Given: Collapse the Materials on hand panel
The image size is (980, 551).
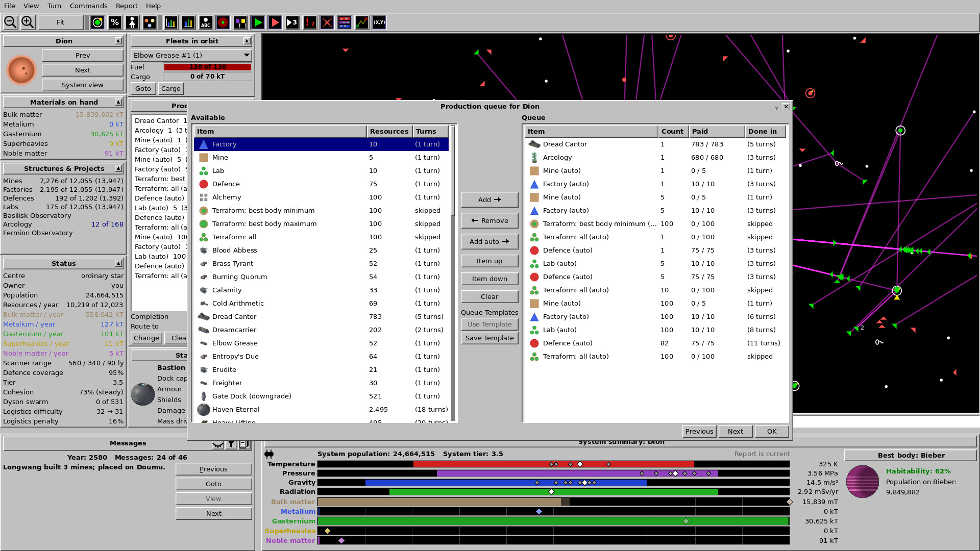Looking at the screenshot, I should [x=118, y=102].
